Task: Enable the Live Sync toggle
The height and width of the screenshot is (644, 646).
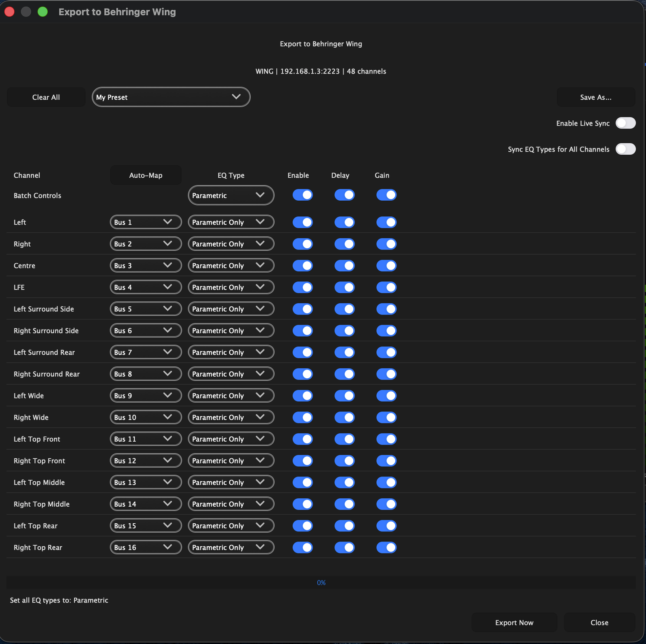Action: click(x=625, y=123)
